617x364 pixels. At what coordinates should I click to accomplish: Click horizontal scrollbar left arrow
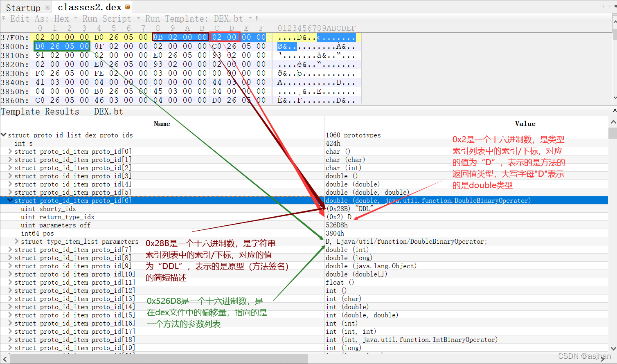pos(5,359)
